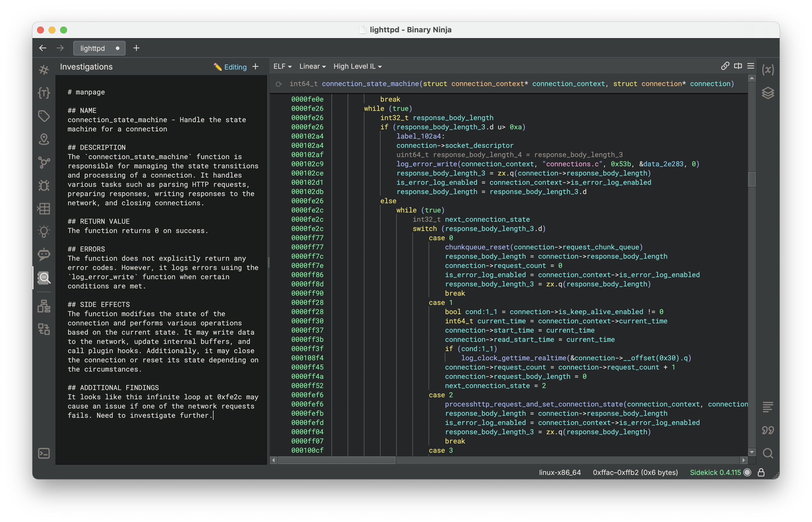Open the scripting console icon
Screen dimensions: 812x522
pyautogui.click(x=44, y=453)
